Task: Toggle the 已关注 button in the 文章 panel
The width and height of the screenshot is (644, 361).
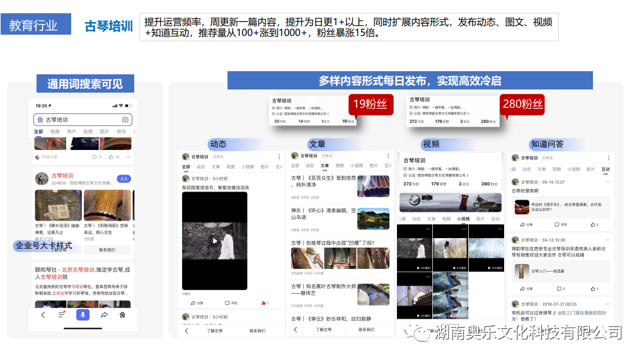Action: 327,156
